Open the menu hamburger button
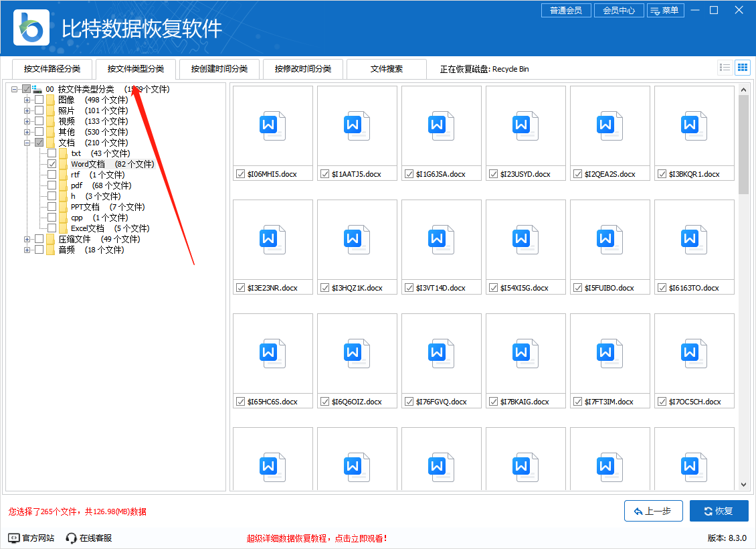756x549 pixels. [x=666, y=10]
